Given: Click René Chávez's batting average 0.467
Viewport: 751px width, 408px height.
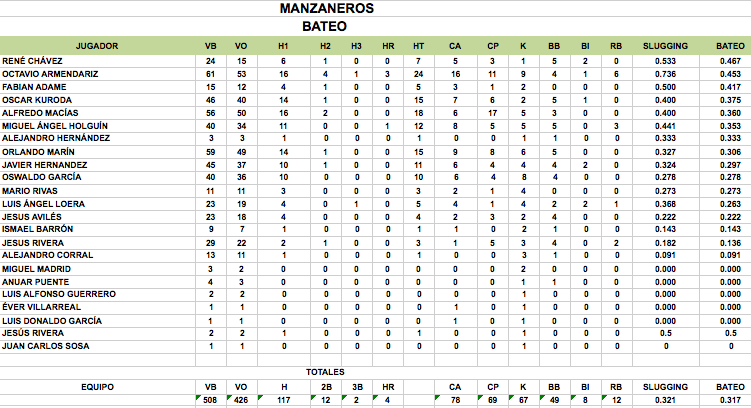Looking at the screenshot, I should 729,61.
